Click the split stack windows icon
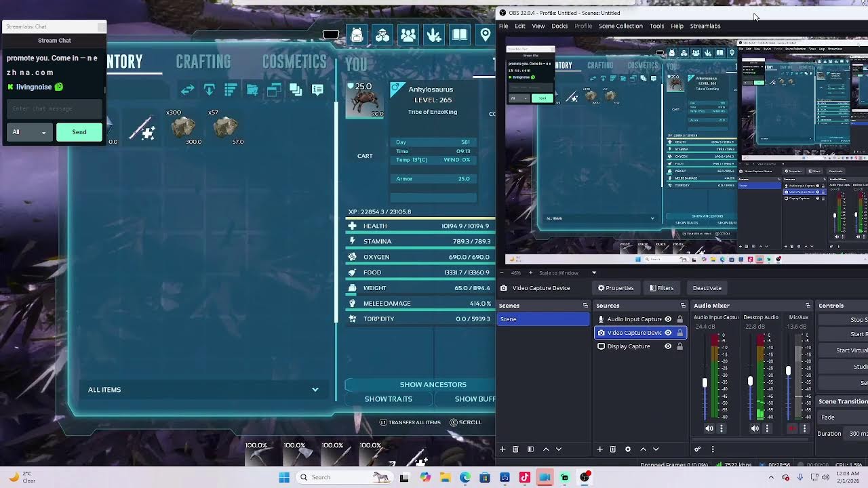Image resolution: width=868 pixels, height=488 pixels. pos(274,89)
